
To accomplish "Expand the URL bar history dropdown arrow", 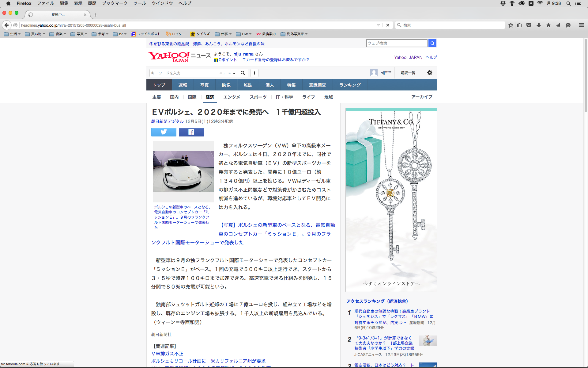I will pyautogui.click(x=378, y=25).
